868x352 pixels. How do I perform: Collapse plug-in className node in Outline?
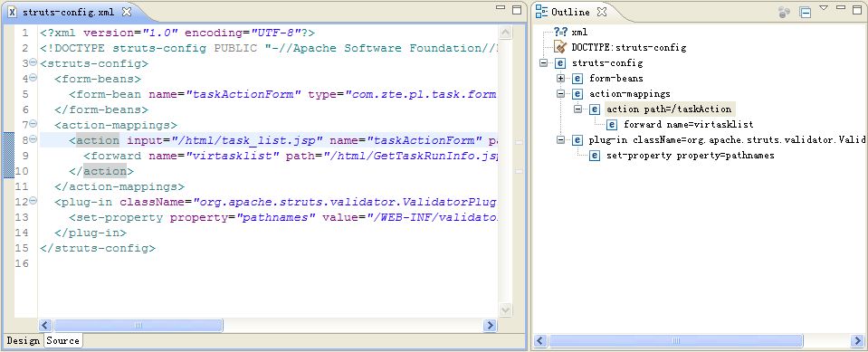(561, 140)
